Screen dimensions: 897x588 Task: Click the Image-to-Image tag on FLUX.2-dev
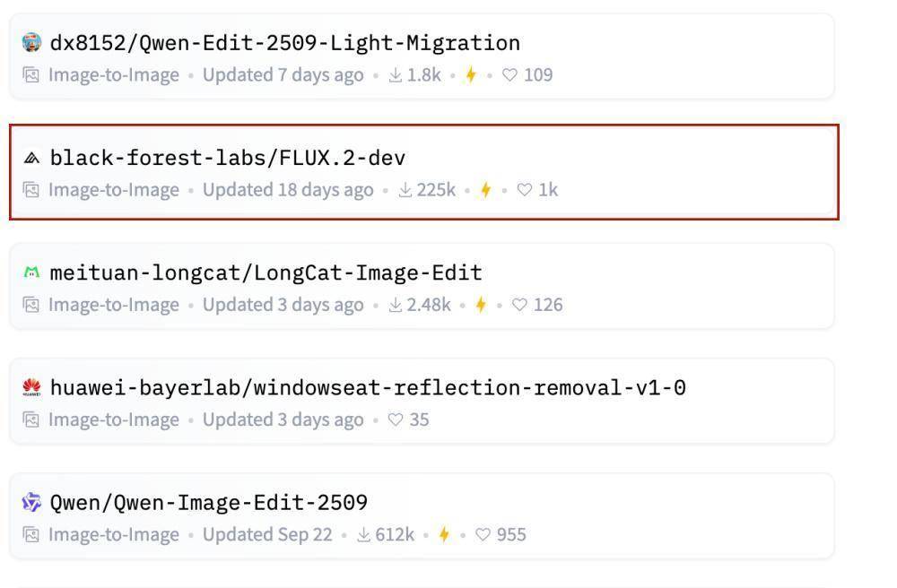coord(113,190)
